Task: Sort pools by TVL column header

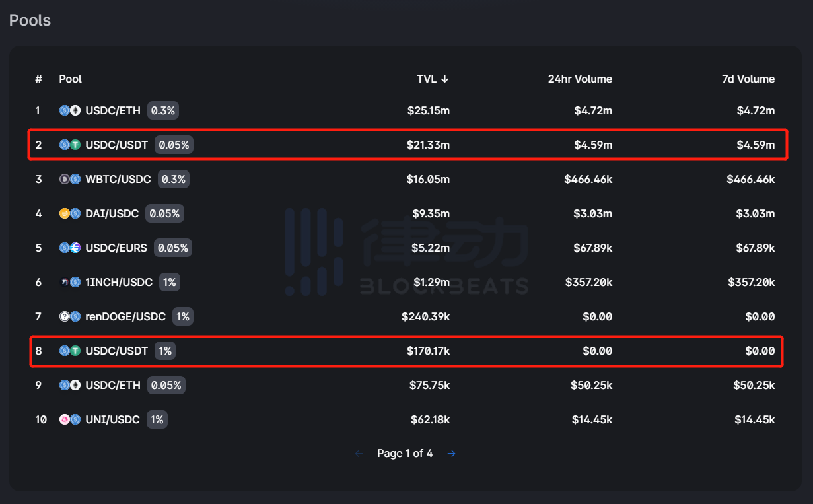Action: pyautogui.click(x=433, y=79)
